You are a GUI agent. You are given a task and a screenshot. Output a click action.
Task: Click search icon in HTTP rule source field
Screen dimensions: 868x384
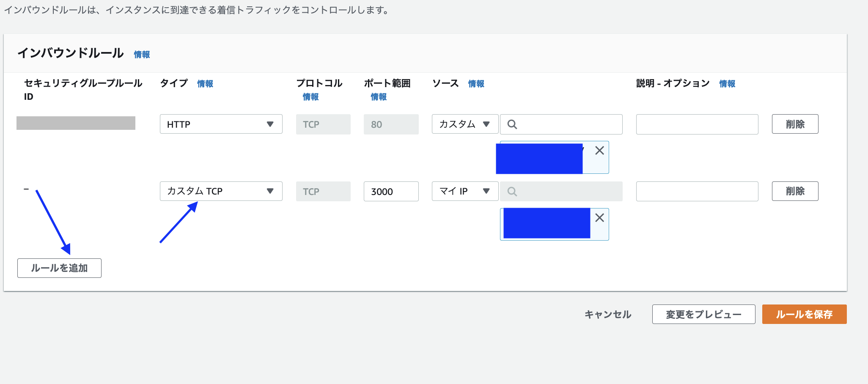tap(512, 124)
